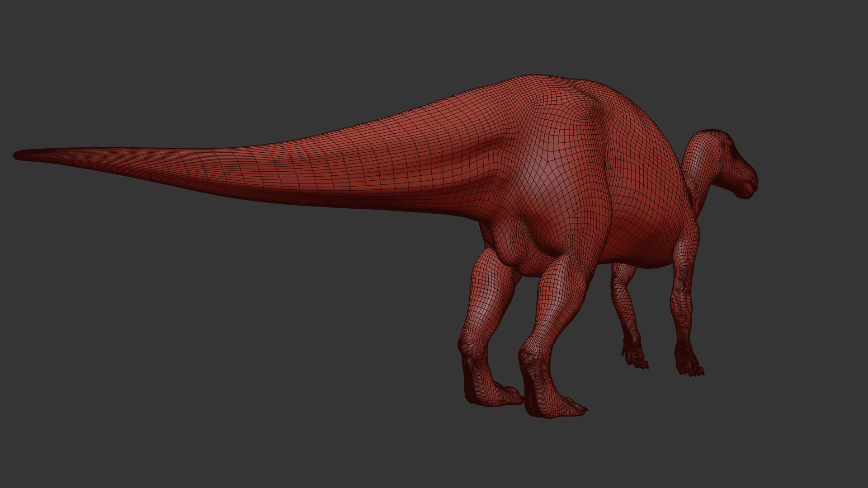Click the tip of the dinosaur's tail

point(18,155)
